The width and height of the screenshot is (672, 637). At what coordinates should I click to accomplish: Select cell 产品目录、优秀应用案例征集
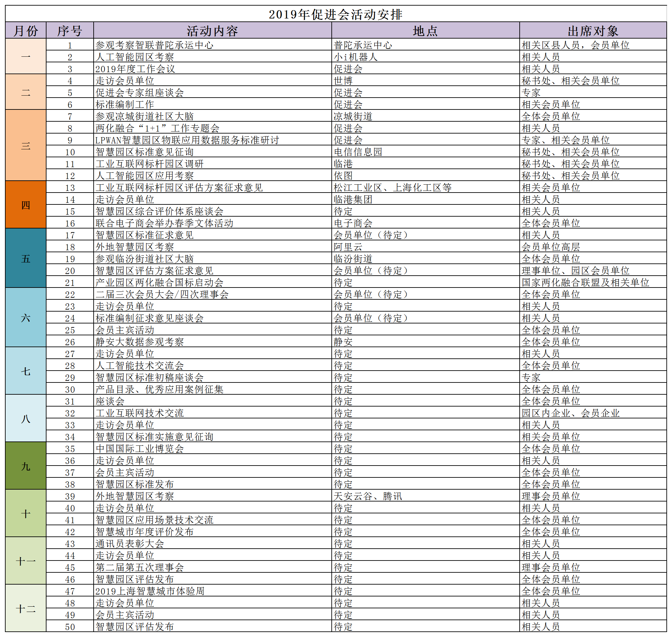click(x=213, y=389)
